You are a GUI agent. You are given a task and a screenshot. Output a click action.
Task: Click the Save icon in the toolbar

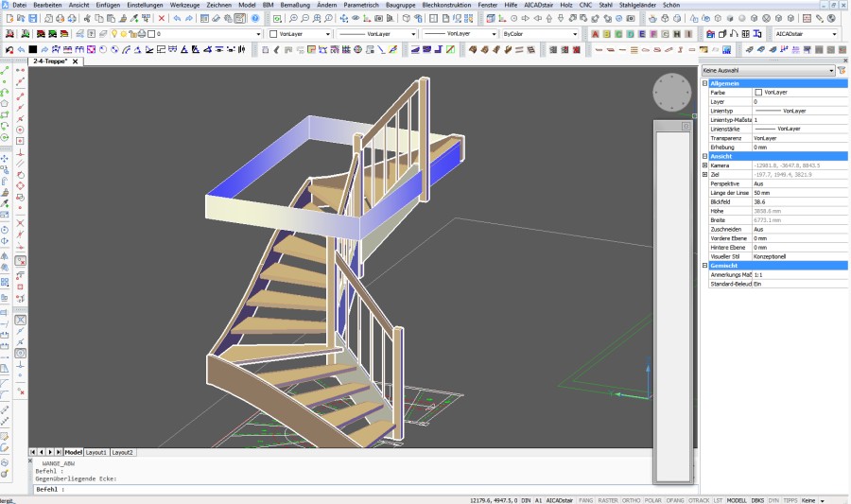click(x=34, y=18)
